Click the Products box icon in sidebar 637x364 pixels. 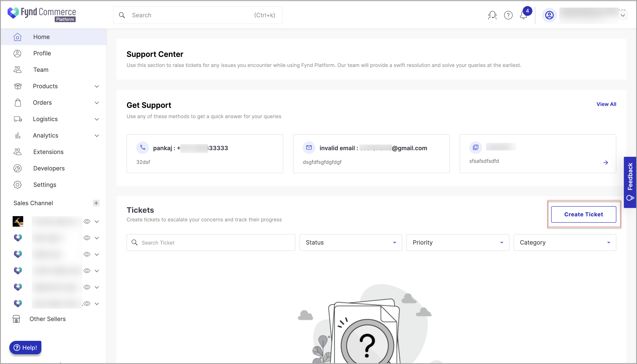pyautogui.click(x=18, y=86)
